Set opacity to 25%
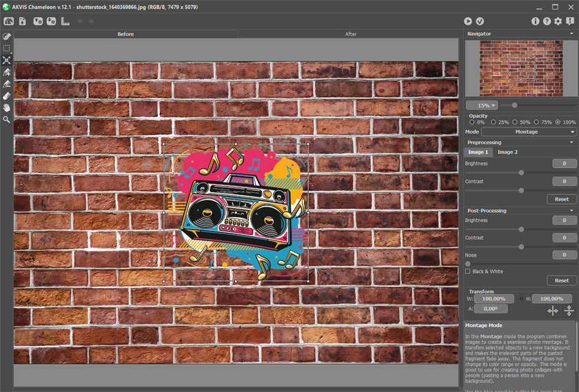 pos(493,122)
